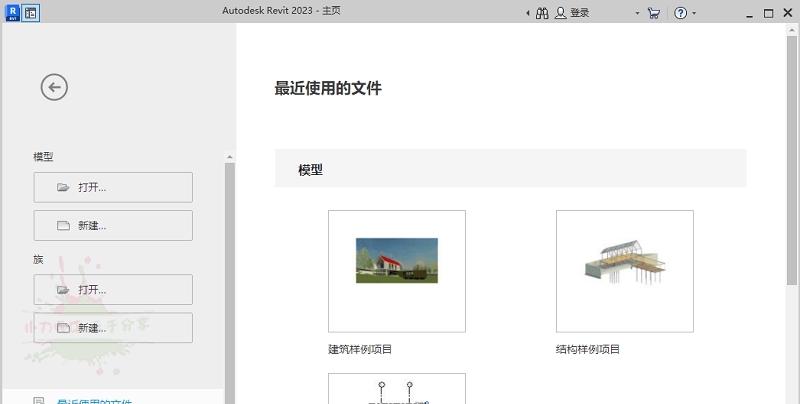Open the shopping cart icon
The width and height of the screenshot is (802, 404).
coord(653,13)
